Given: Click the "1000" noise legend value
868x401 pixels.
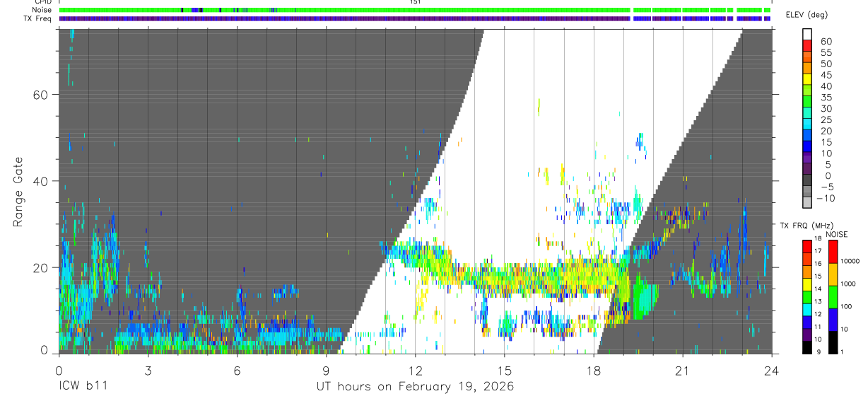Looking at the screenshot, I should point(847,284).
